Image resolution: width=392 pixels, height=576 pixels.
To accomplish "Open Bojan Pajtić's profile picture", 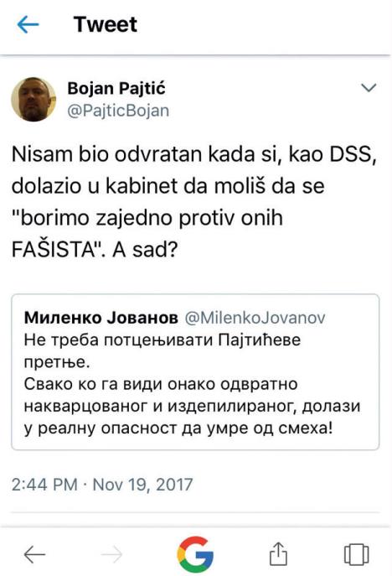I will point(34,99).
